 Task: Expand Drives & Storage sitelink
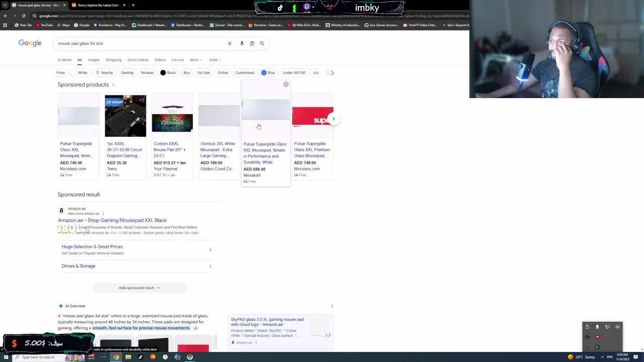tap(136, 266)
